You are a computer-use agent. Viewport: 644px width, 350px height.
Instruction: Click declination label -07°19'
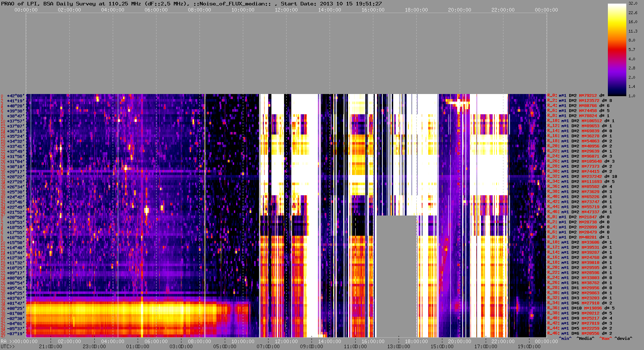click(x=16, y=334)
